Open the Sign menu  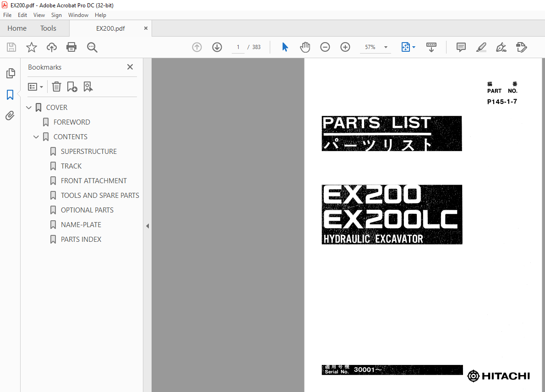(x=56, y=15)
